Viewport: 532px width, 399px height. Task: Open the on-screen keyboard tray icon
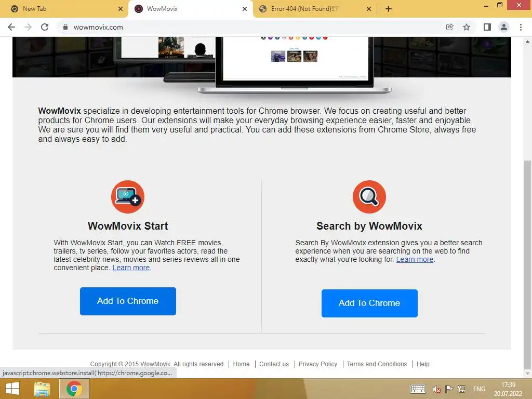(418, 389)
